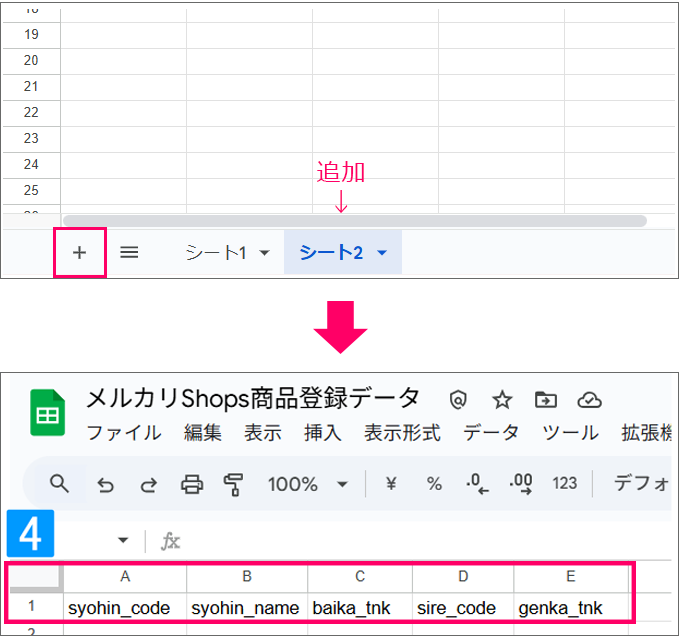
Task: Click the print icon
Action: click(x=191, y=485)
